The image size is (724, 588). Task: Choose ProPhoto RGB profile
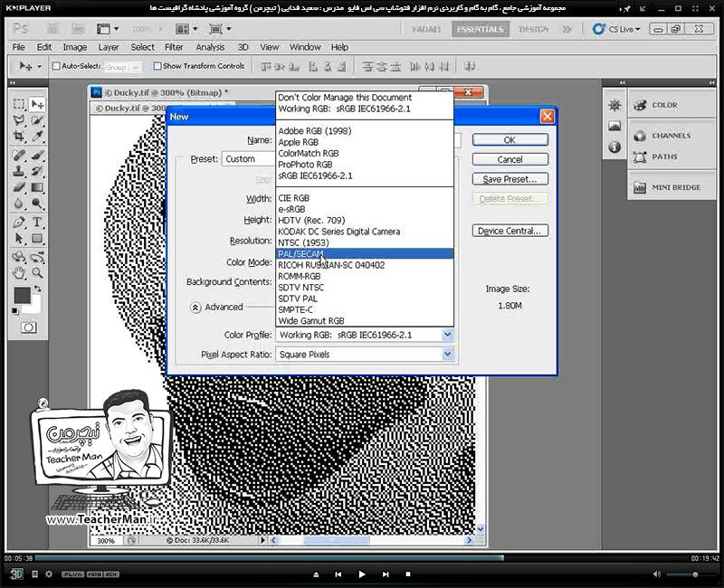click(x=365, y=165)
